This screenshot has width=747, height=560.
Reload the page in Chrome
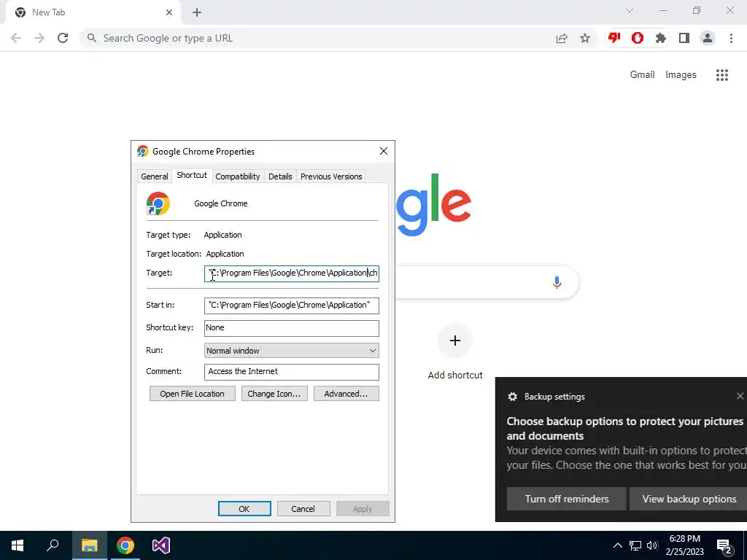coord(63,38)
